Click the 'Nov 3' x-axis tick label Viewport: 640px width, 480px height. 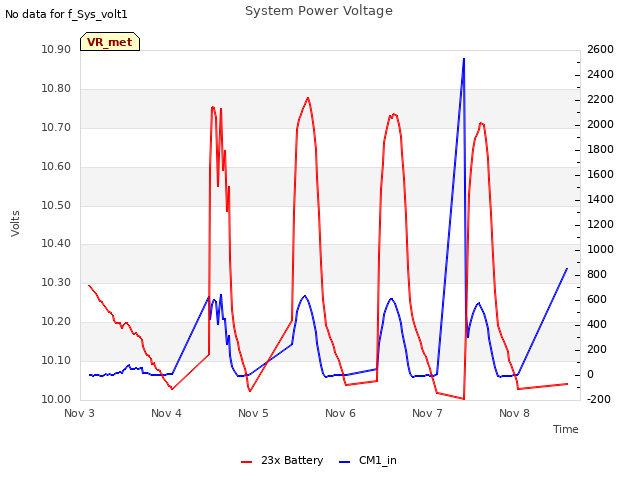(79, 413)
